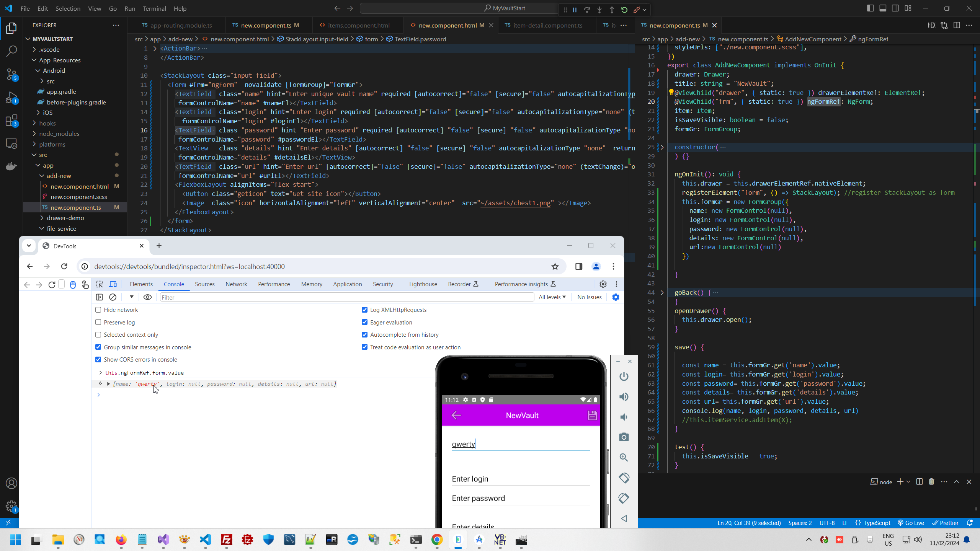Click the Go Live status bar button
Image resolution: width=980 pixels, height=551 pixels.
pyautogui.click(x=911, y=523)
